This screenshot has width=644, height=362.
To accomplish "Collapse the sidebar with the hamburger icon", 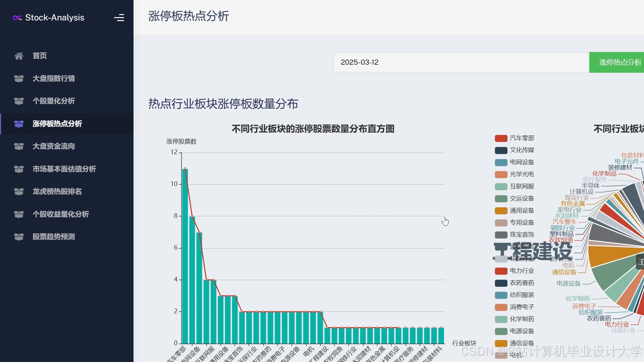I will pyautogui.click(x=119, y=17).
